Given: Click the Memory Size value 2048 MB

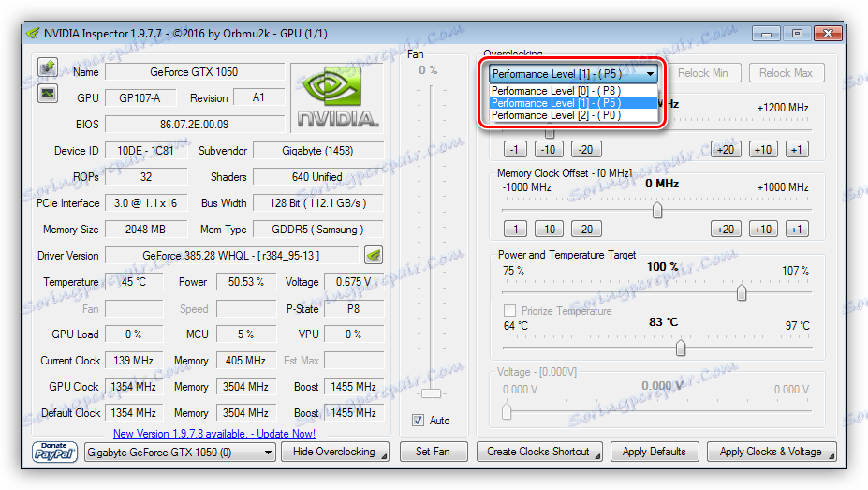Looking at the screenshot, I should pyautogui.click(x=145, y=230).
